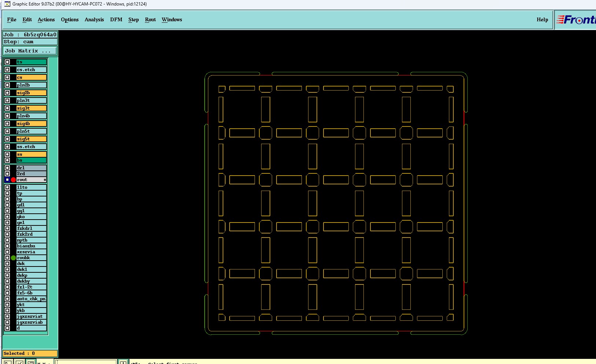Toggle the checkbox for layer npth

click(x=7, y=240)
